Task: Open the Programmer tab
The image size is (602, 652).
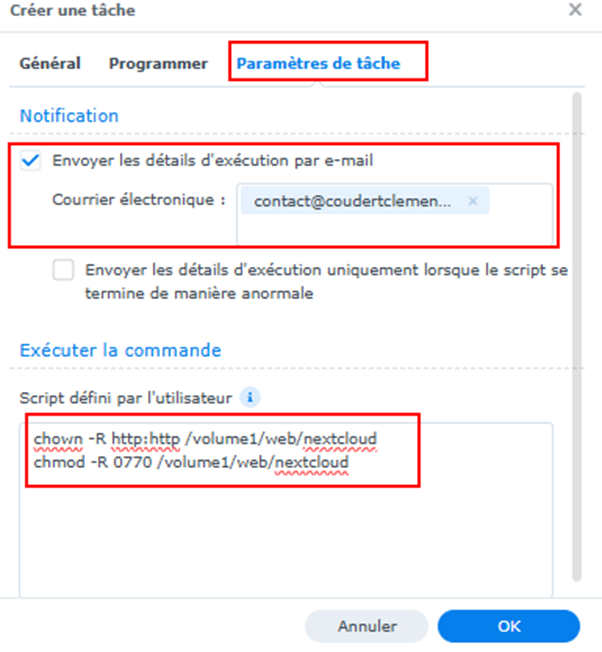Action: 158,64
